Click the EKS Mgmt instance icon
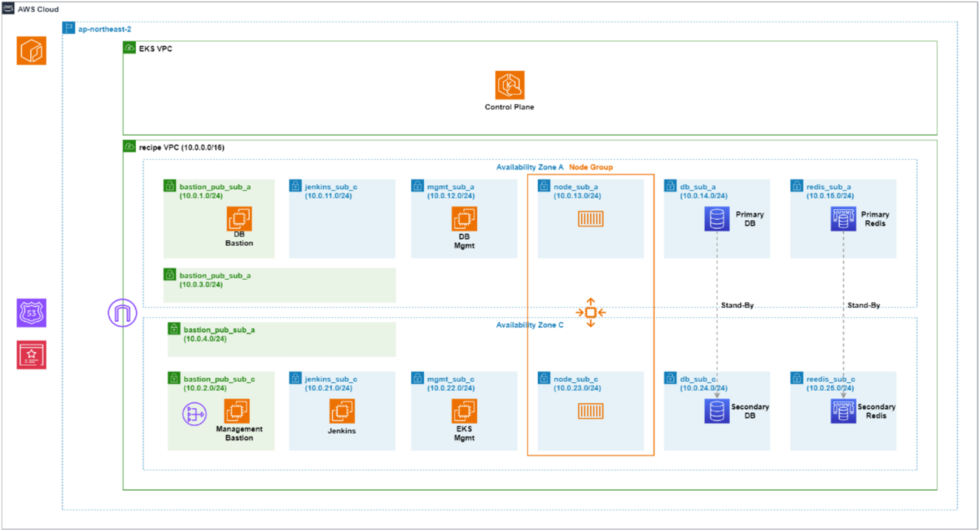Image resolution: width=980 pixels, height=531 pixels. coord(464,411)
